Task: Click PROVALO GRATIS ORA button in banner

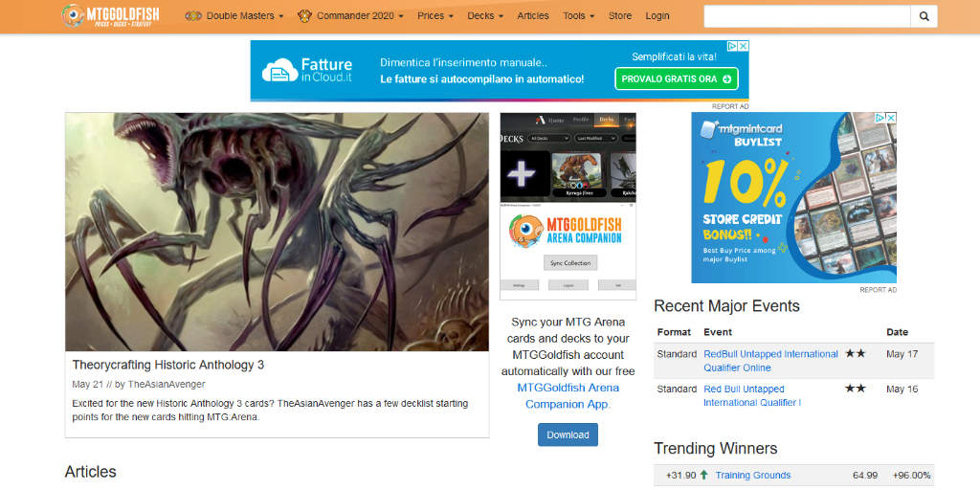Action: (677, 78)
